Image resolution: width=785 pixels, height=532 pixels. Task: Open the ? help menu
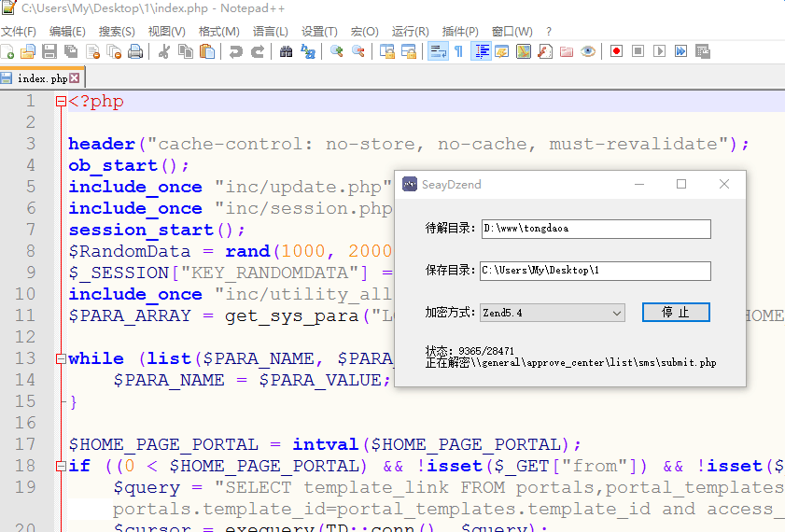pyautogui.click(x=549, y=32)
